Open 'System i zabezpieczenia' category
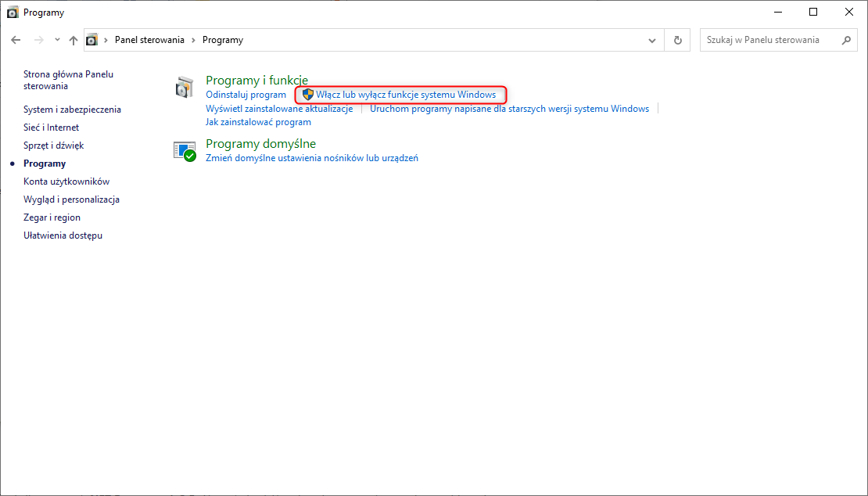This screenshot has width=868, height=496. [x=72, y=110]
